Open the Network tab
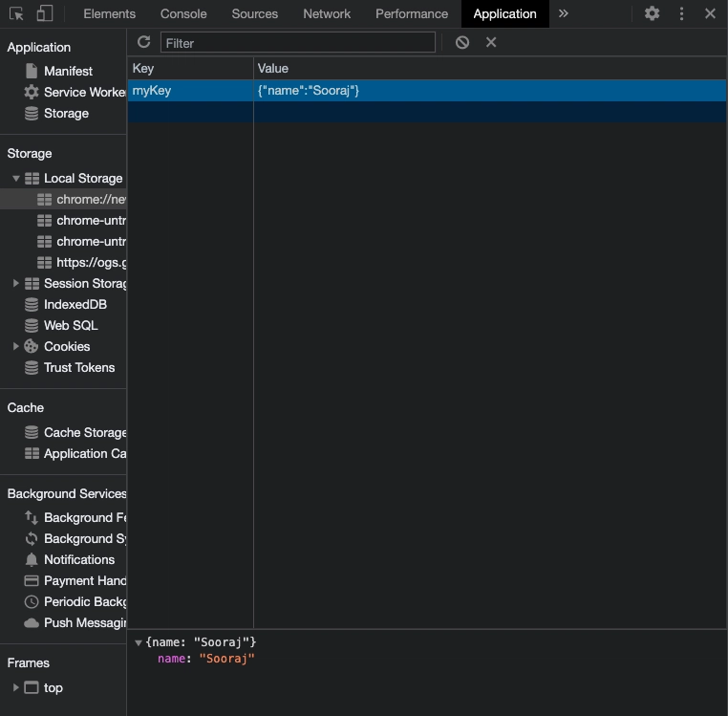This screenshot has width=728, height=716. click(x=327, y=14)
